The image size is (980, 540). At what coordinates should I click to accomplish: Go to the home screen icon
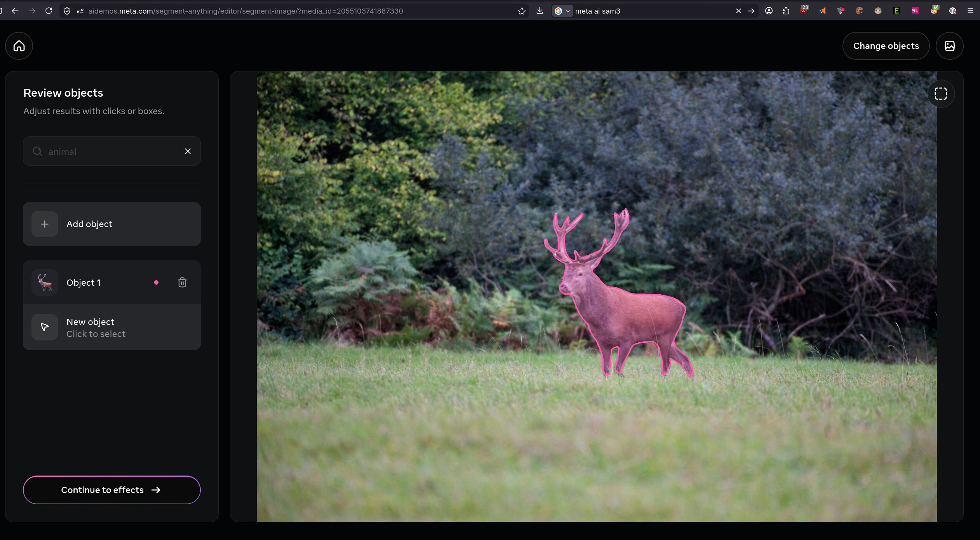pos(19,46)
